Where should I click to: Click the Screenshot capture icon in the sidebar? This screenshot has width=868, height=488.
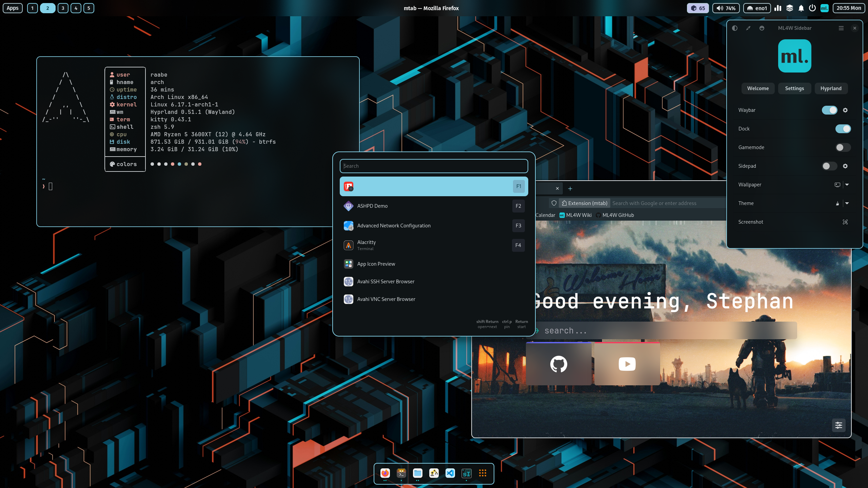pos(845,222)
